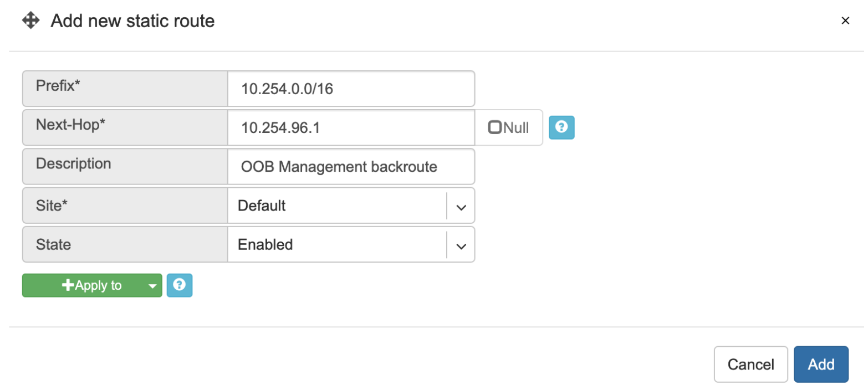Image resolution: width=868 pixels, height=390 pixels.
Task: Tick the Null checkbox for Next-Hop
Action: click(x=494, y=127)
